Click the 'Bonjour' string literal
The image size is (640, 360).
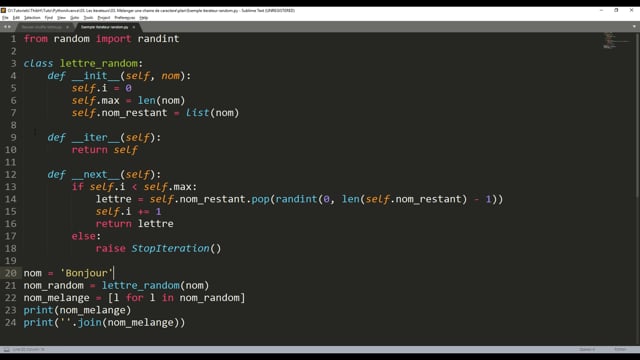coord(86,273)
